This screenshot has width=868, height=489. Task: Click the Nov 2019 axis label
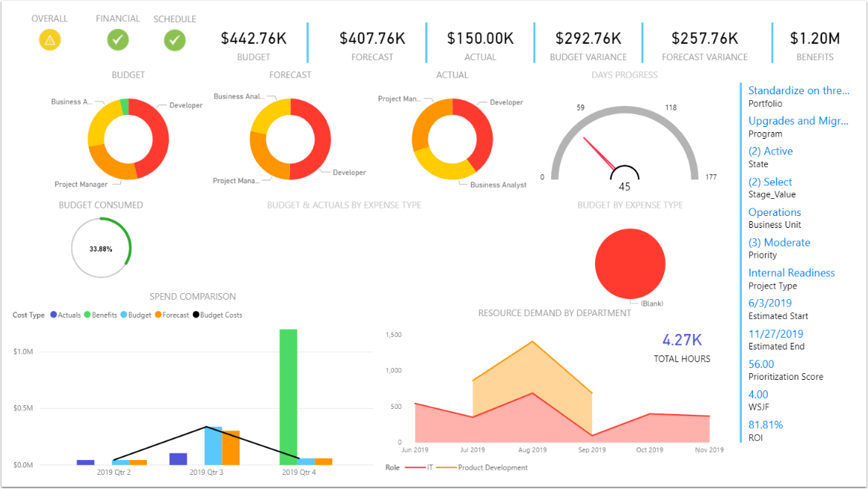tap(709, 450)
